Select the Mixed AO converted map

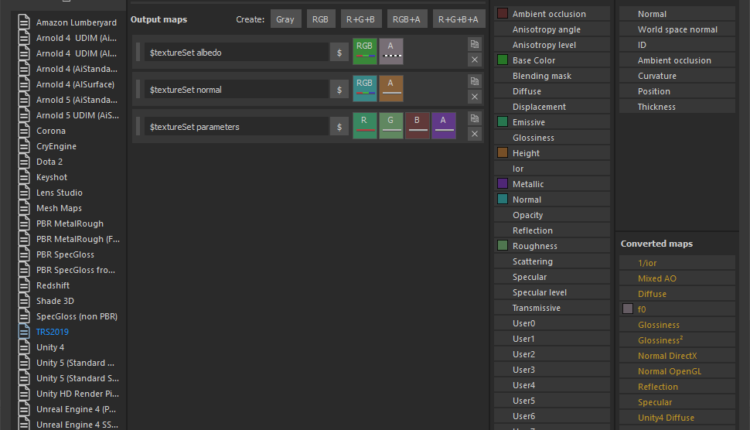click(x=677, y=278)
